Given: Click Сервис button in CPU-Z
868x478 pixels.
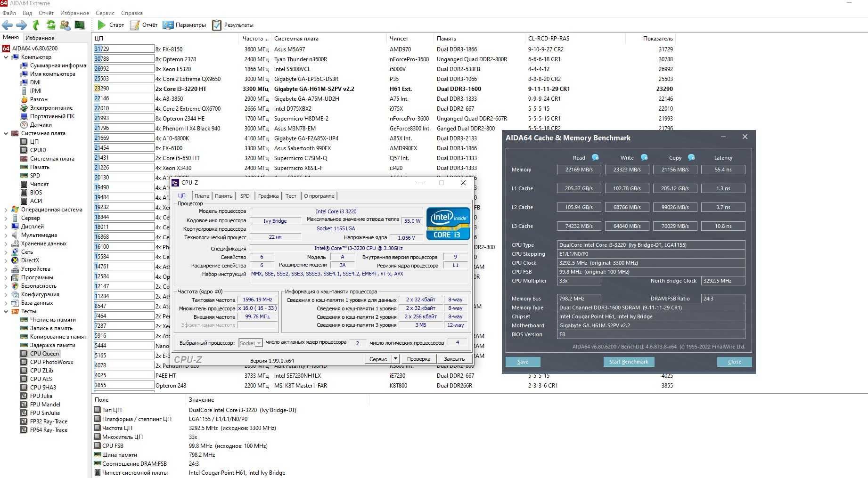Looking at the screenshot, I should 378,359.
